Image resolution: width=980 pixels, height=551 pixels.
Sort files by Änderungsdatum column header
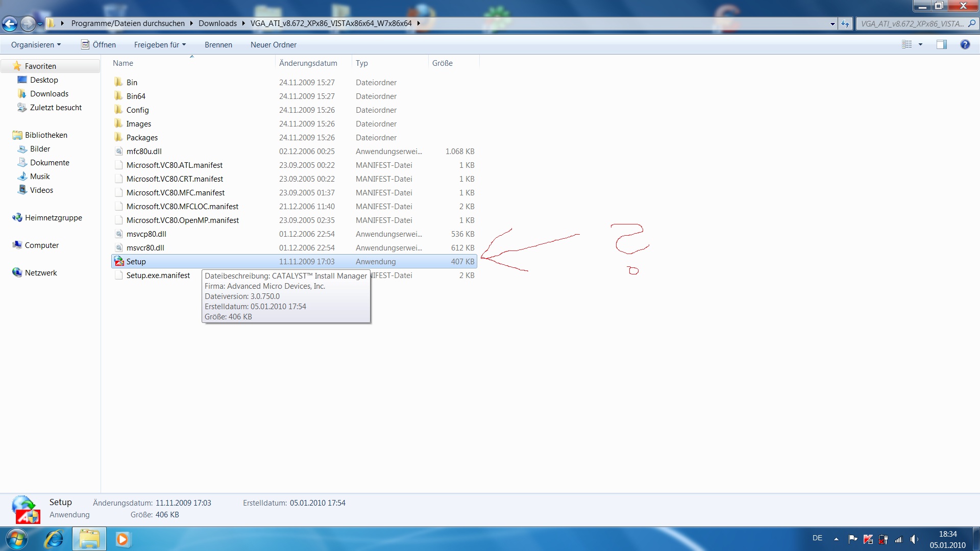coord(308,63)
